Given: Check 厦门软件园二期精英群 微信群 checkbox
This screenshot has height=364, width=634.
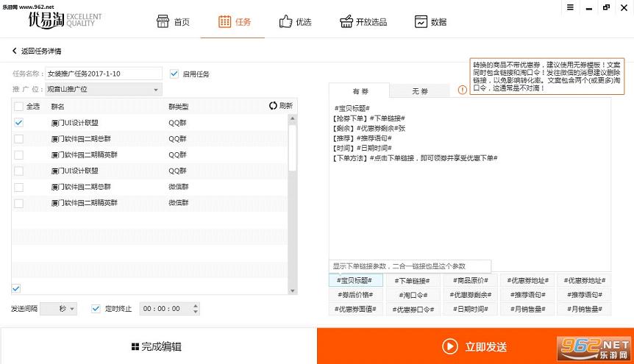Looking at the screenshot, I should point(18,203).
